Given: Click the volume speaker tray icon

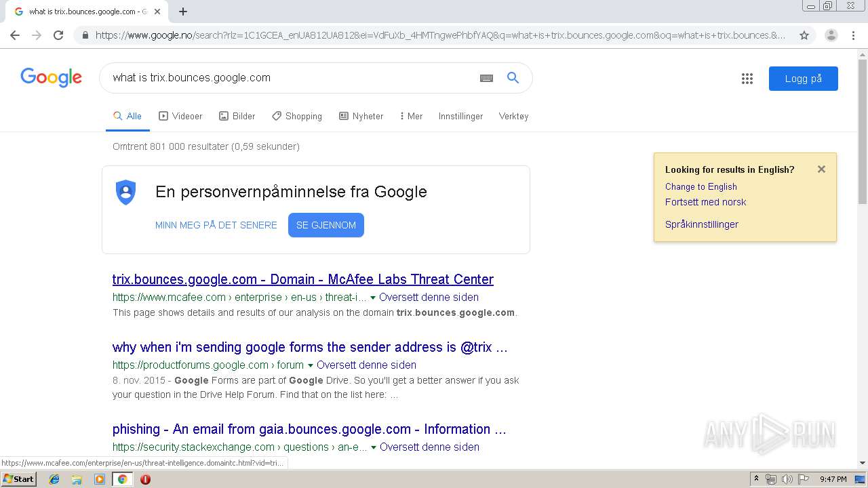Looking at the screenshot, I should coord(787,479).
